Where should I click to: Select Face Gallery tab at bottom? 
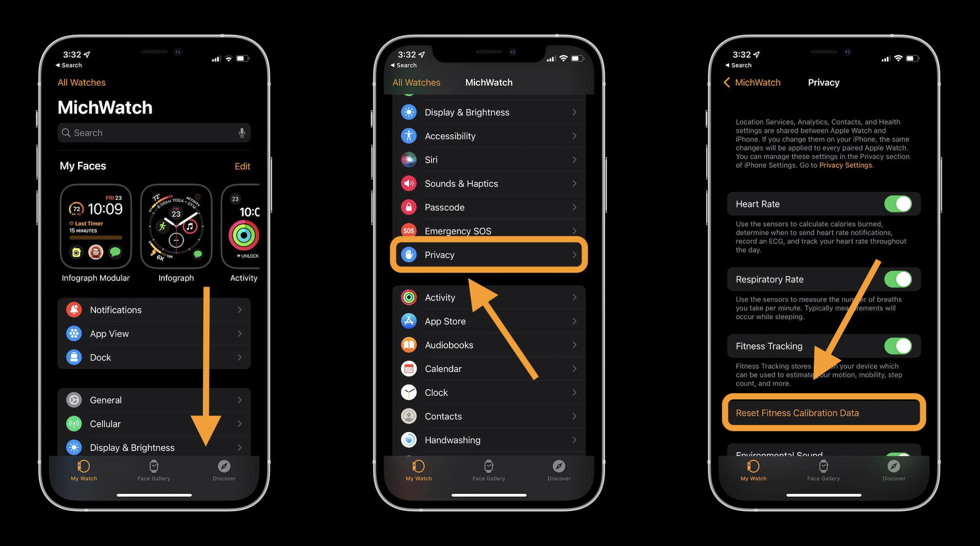point(153,468)
